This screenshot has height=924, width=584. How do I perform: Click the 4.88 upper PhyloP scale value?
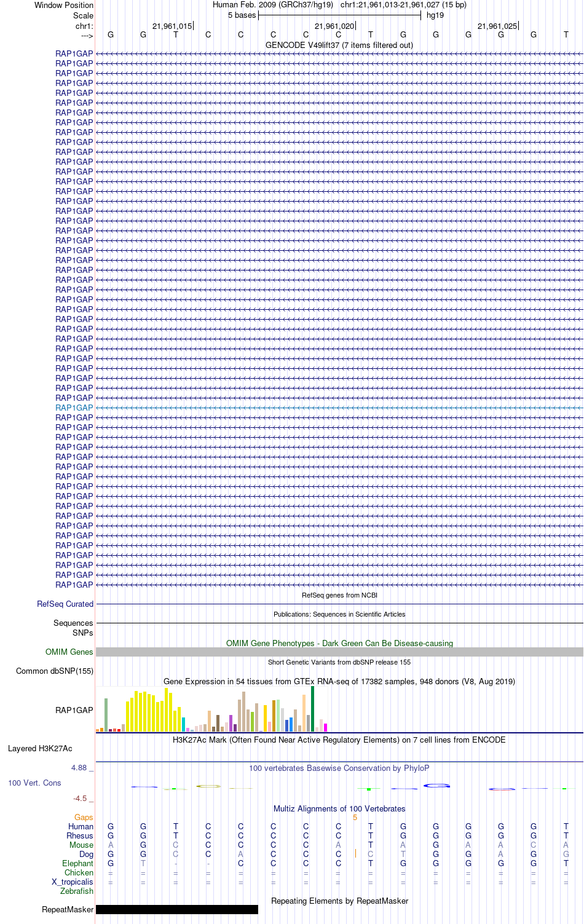(79, 768)
